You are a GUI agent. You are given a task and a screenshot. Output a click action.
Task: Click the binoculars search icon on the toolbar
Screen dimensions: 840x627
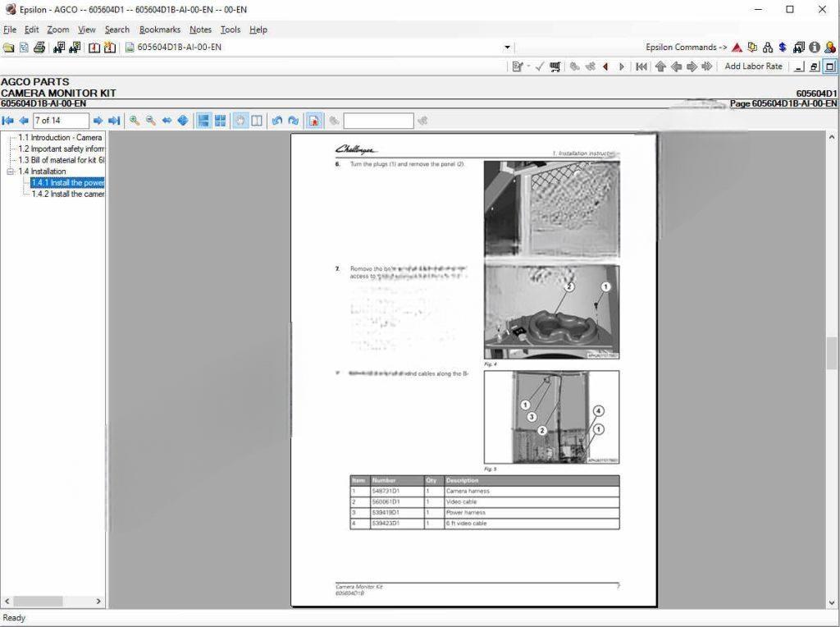point(58,47)
